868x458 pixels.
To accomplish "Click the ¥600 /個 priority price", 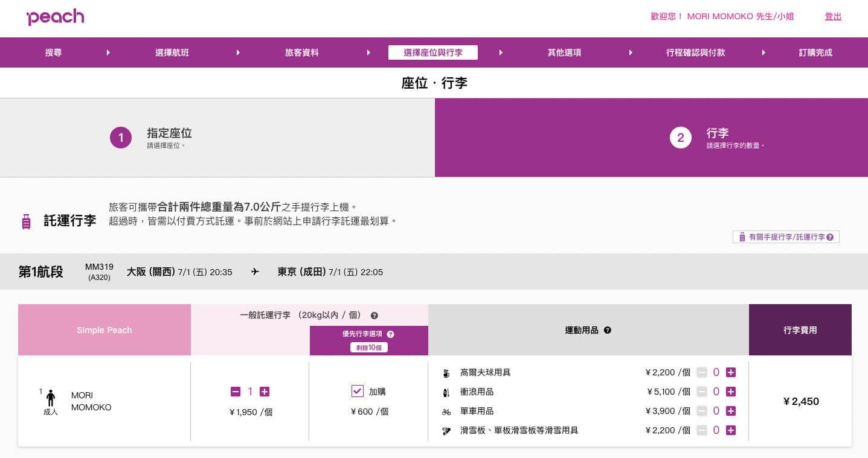I will 369,412.
